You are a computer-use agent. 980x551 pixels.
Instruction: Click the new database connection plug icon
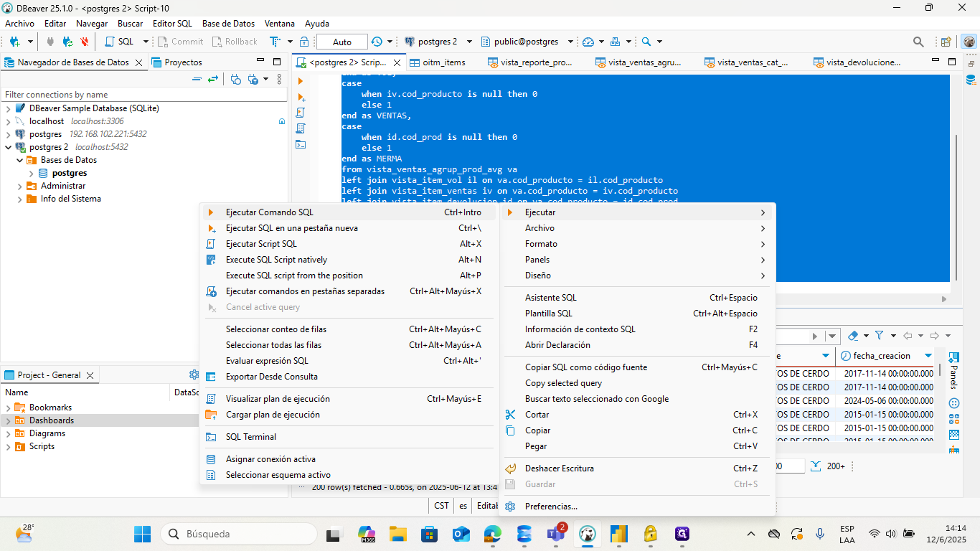pyautogui.click(x=14, y=42)
